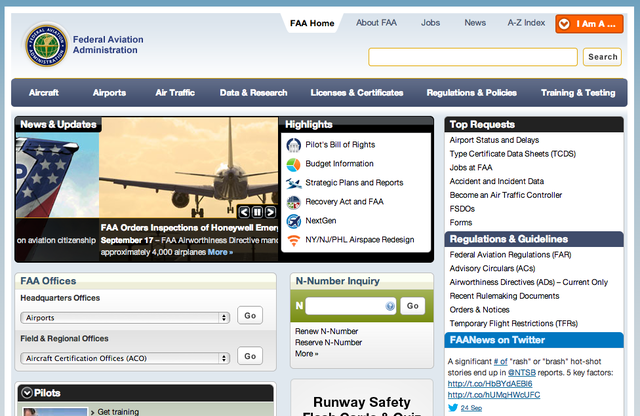Open Airport Status and Delays link
The image size is (640, 416).
[x=494, y=140]
